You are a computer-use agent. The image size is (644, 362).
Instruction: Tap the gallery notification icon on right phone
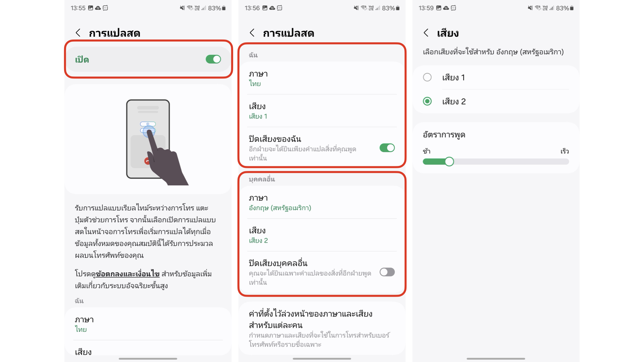[x=438, y=8]
